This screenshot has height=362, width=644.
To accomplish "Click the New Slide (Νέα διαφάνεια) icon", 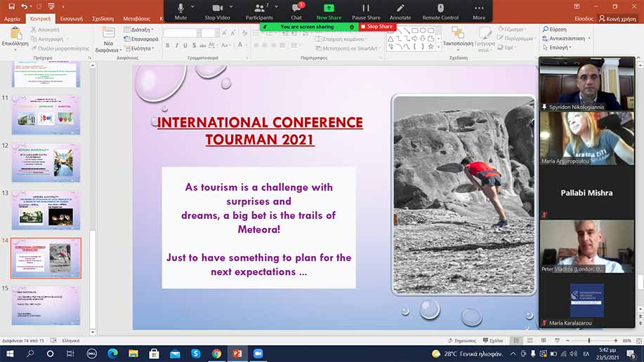I will [108, 33].
